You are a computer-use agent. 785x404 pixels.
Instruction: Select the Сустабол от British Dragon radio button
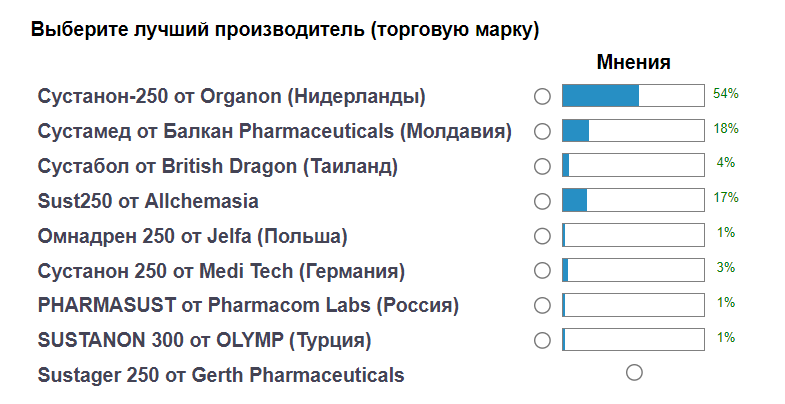point(543,166)
